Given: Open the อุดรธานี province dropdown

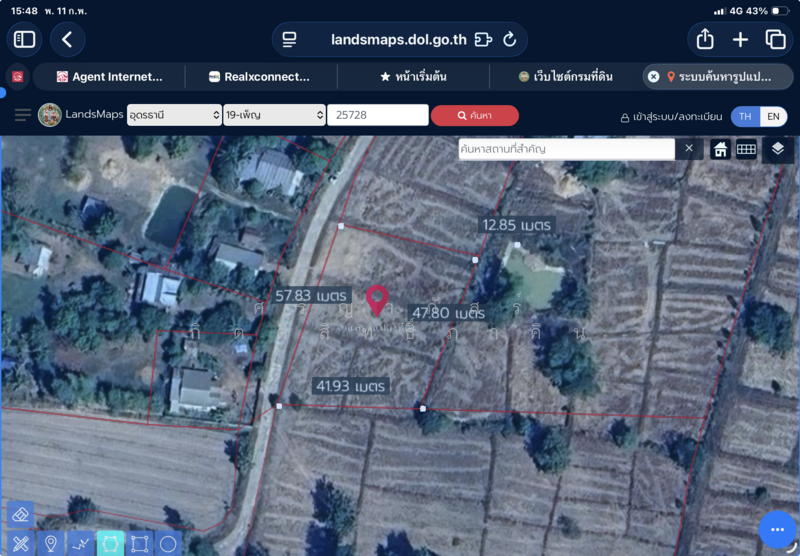Looking at the screenshot, I should (x=174, y=115).
